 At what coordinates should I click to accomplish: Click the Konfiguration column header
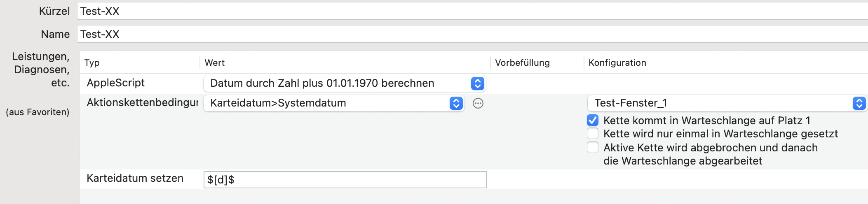[x=617, y=63]
